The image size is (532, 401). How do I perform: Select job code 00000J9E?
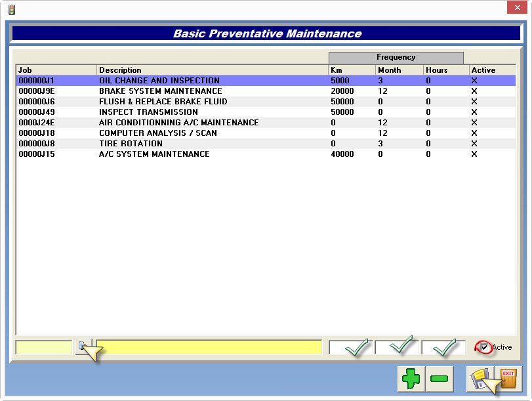tap(37, 91)
